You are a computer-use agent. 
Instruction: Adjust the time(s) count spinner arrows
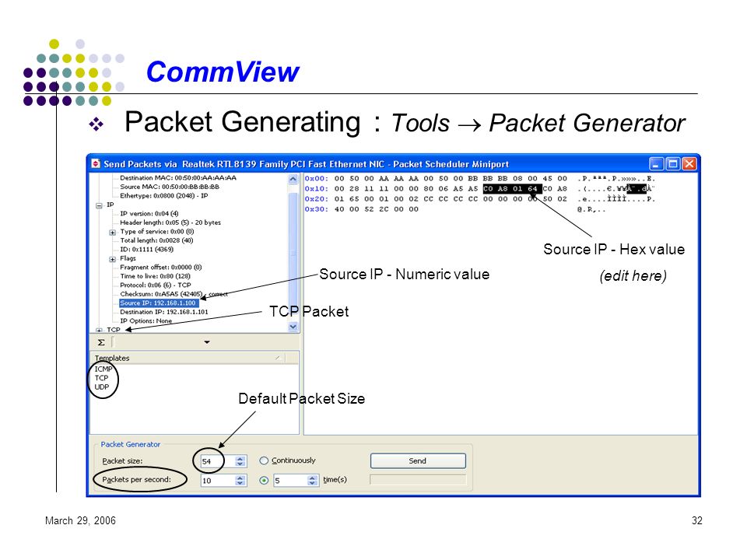coord(313,481)
